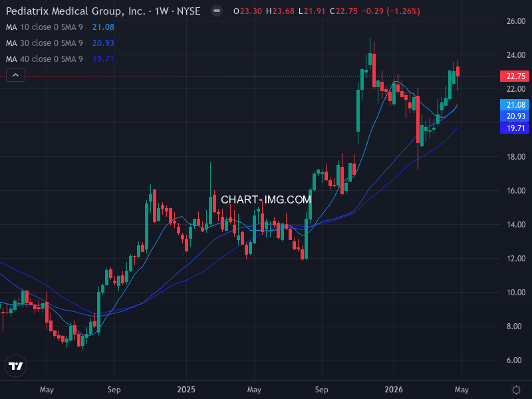Select the Pediatrix Medical Group title
The width and height of the screenshot is (532, 399).
[x=103, y=11]
